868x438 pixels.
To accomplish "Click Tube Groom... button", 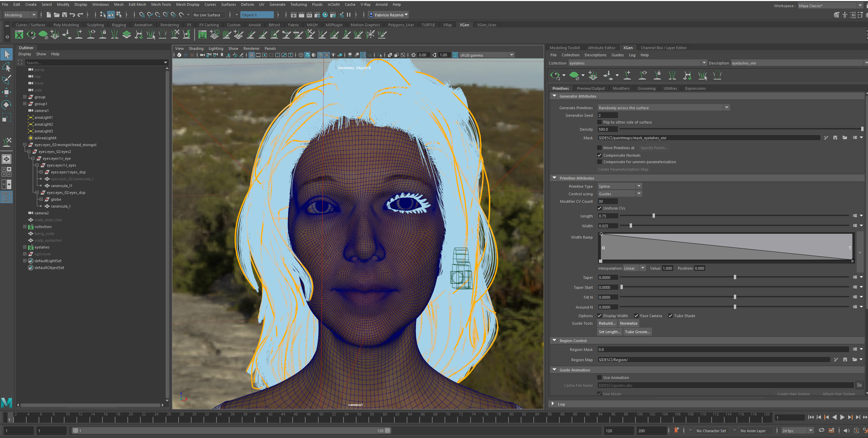I will pyautogui.click(x=637, y=332).
